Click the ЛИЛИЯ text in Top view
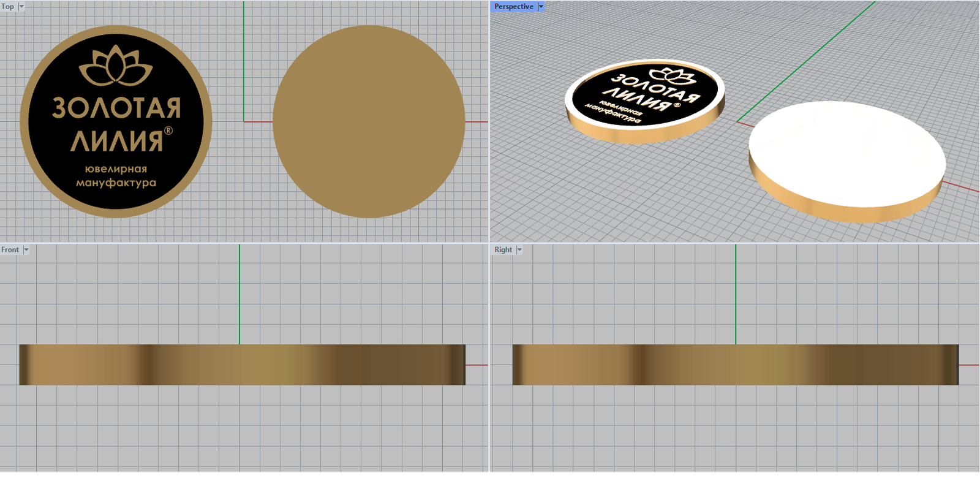The image size is (980, 478). [x=116, y=141]
